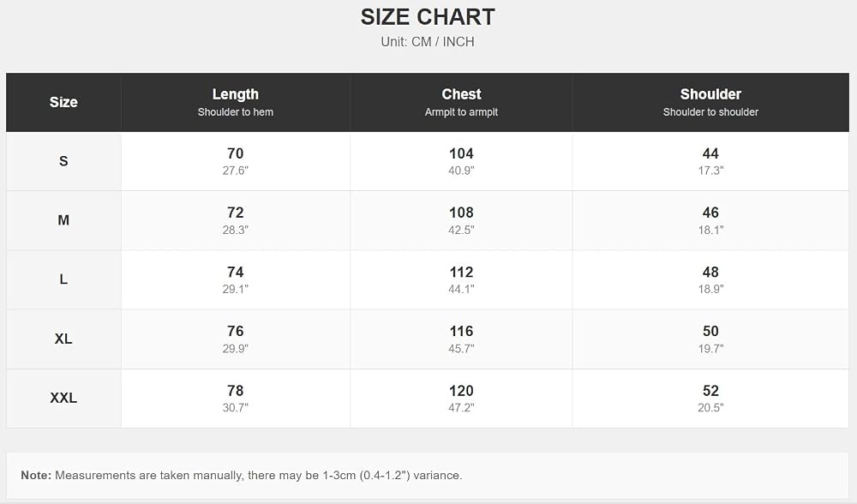Select the M size row label
This screenshot has height=504, width=857.
(63, 220)
